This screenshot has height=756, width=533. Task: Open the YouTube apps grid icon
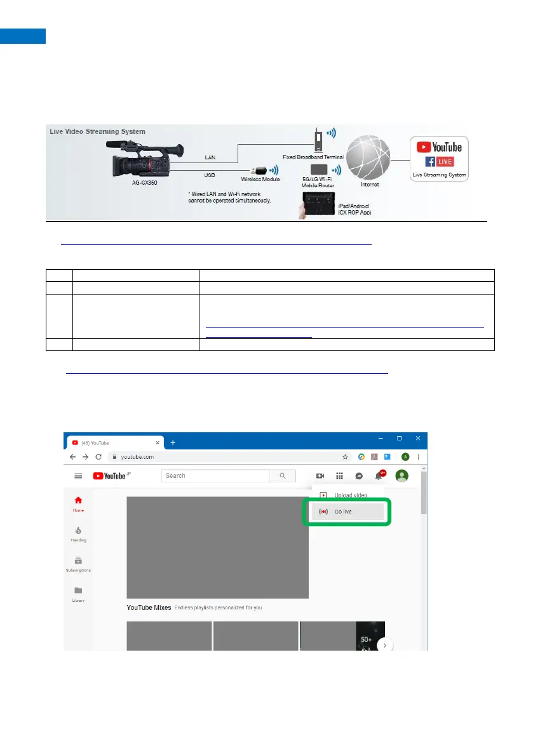pyautogui.click(x=340, y=476)
